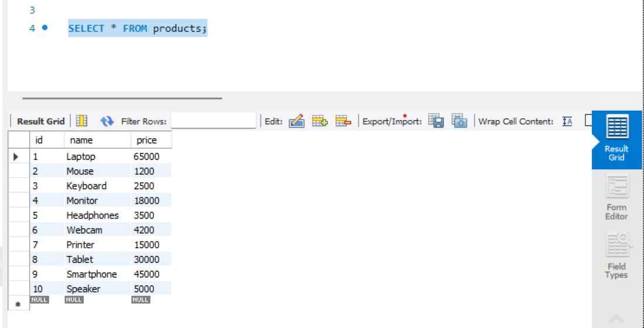Click the editor horizontal scrollbar

coord(122,98)
